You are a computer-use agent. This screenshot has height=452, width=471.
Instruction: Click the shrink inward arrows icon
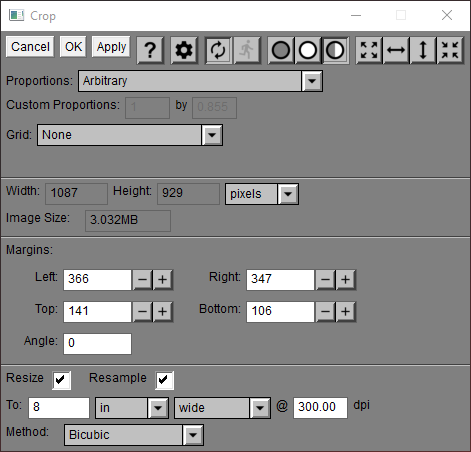(450, 50)
